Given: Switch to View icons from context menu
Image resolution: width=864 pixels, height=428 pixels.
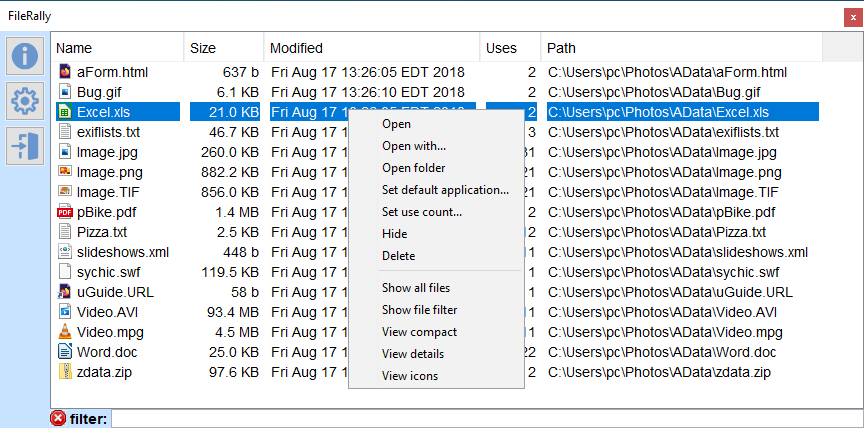Looking at the screenshot, I should tap(409, 376).
